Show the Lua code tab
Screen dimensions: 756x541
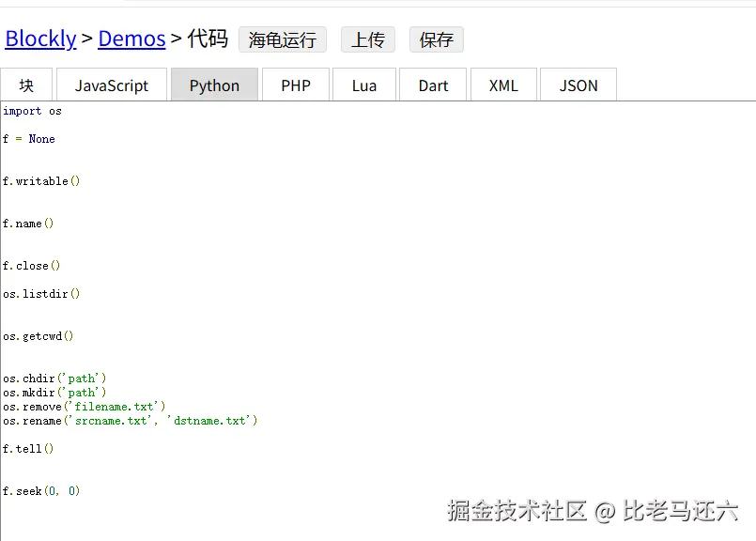tap(364, 85)
